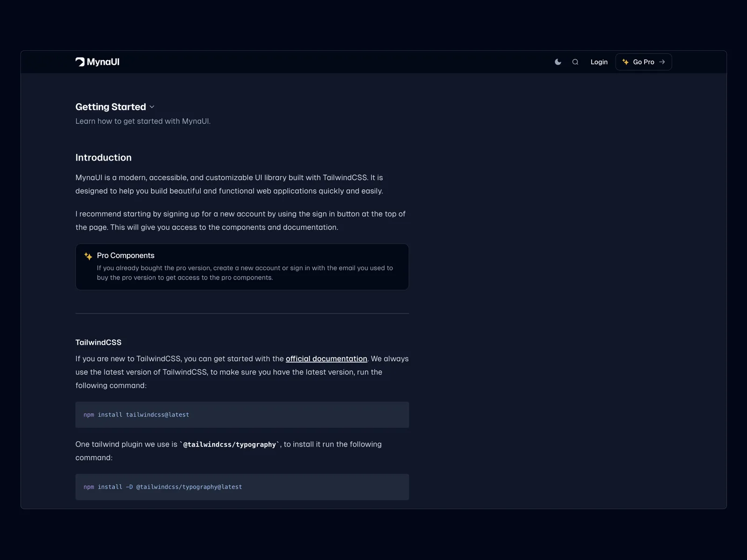Open the Login page
The height and width of the screenshot is (560, 747).
[x=599, y=62]
